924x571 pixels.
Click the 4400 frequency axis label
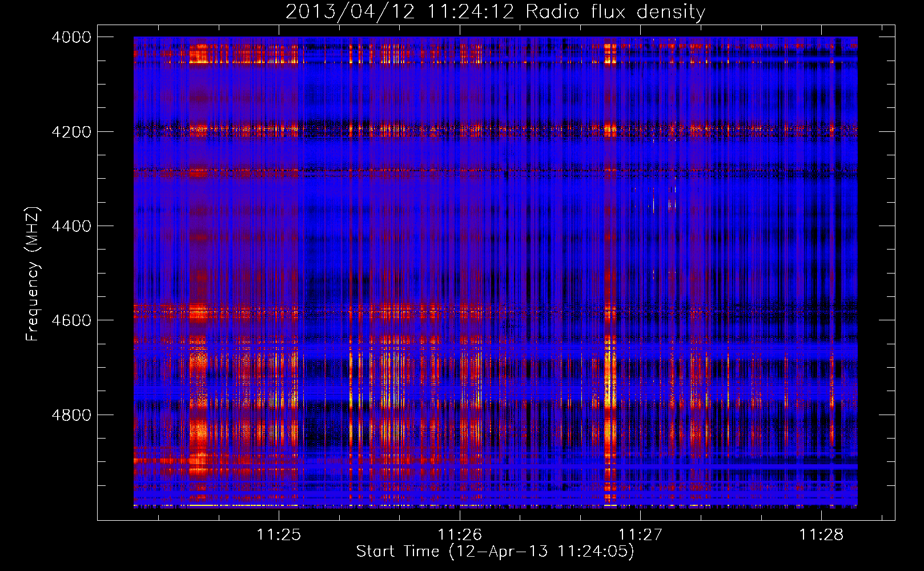coord(71,226)
